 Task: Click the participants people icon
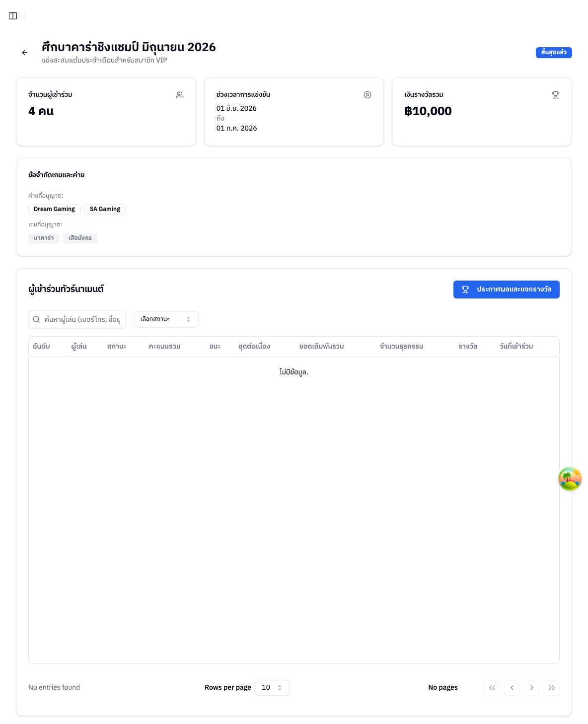(180, 95)
